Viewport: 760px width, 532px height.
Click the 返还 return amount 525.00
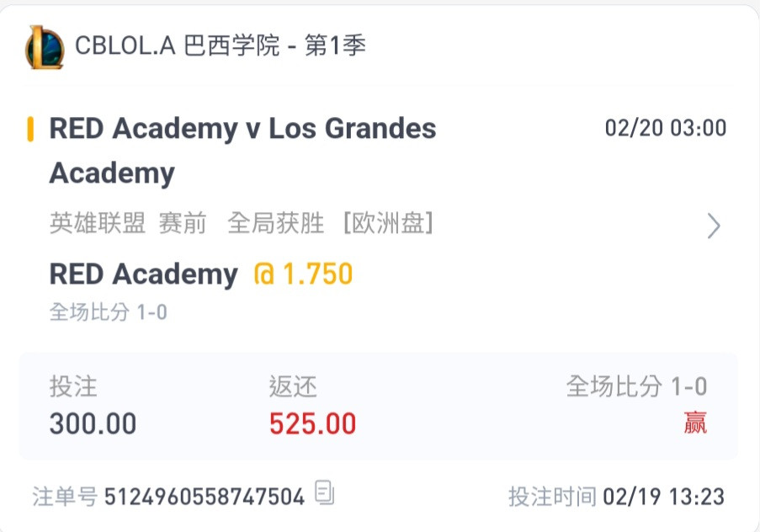[x=312, y=424]
